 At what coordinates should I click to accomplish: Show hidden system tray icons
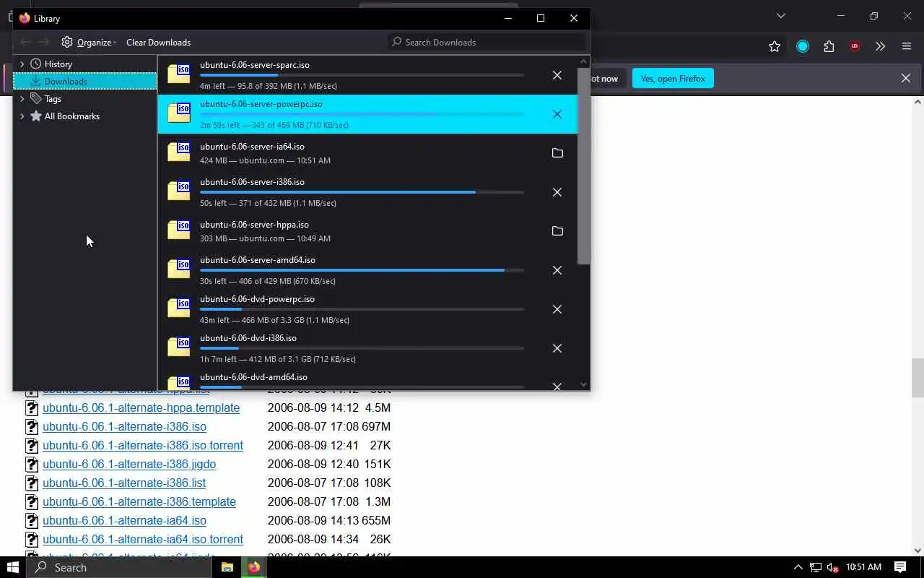coord(798,567)
